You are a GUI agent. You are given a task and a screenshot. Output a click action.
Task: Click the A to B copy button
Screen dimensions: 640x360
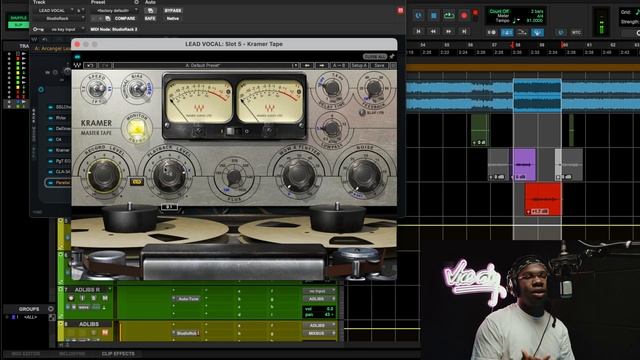(x=339, y=65)
